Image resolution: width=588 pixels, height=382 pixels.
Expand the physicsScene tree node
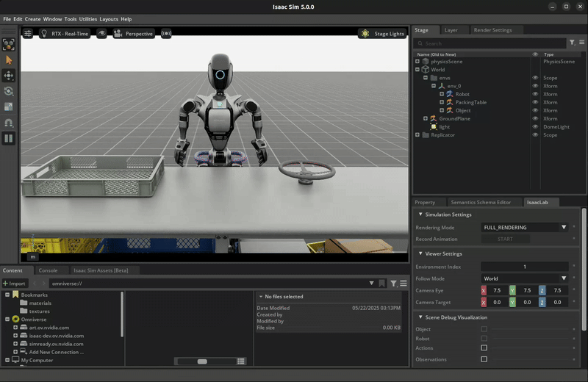point(417,61)
